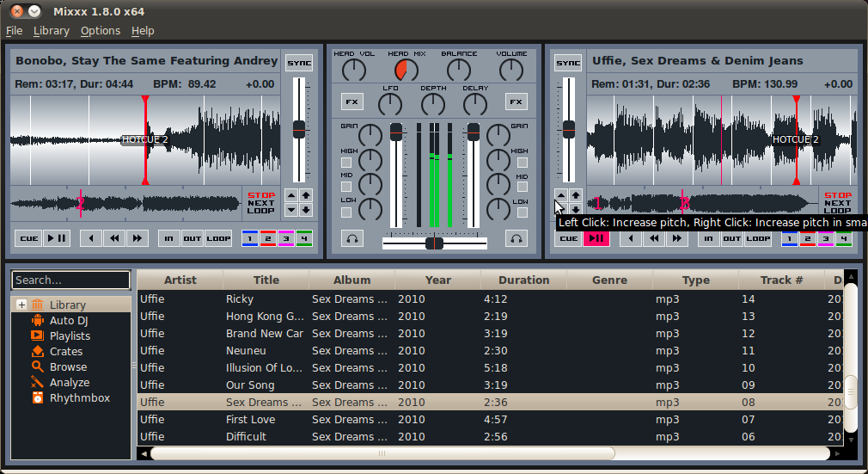Select Rhythmbox in library sidebar
The height and width of the screenshot is (474, 868).
point(80,398)
